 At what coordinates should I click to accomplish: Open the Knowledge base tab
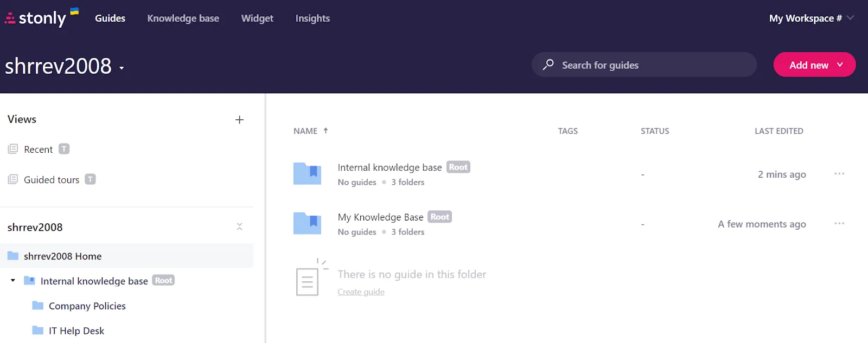[183, 18]
